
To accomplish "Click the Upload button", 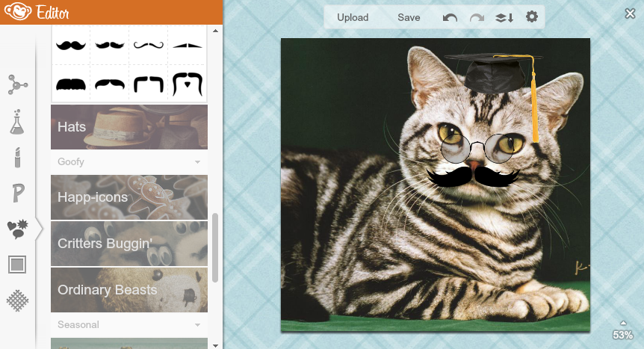I will pos(353,17).
